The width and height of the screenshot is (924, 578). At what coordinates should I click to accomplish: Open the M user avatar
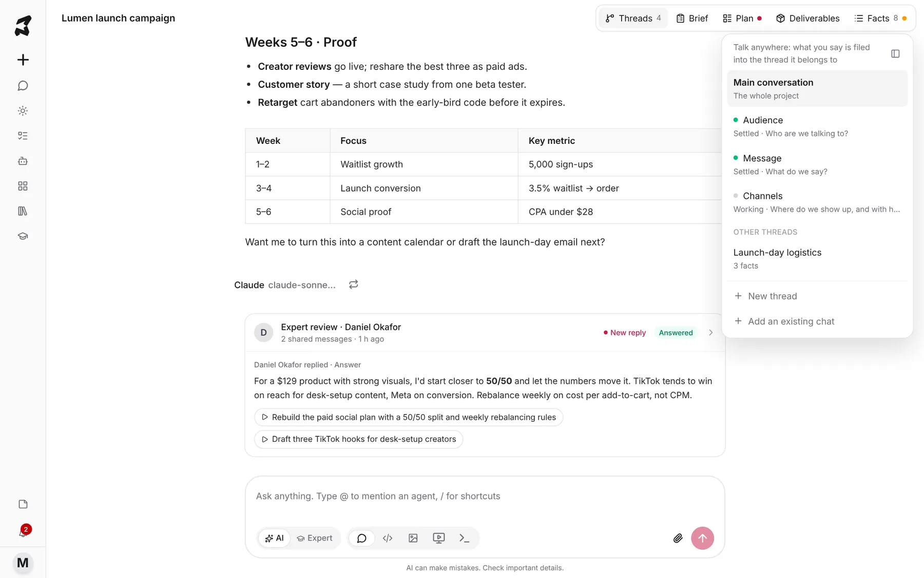point(23,563)
